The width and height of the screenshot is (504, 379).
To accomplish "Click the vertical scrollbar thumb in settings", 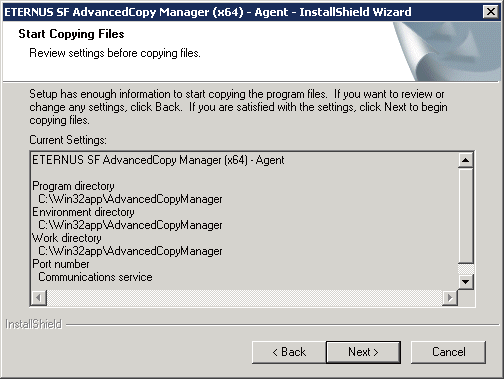I will 465,216.
